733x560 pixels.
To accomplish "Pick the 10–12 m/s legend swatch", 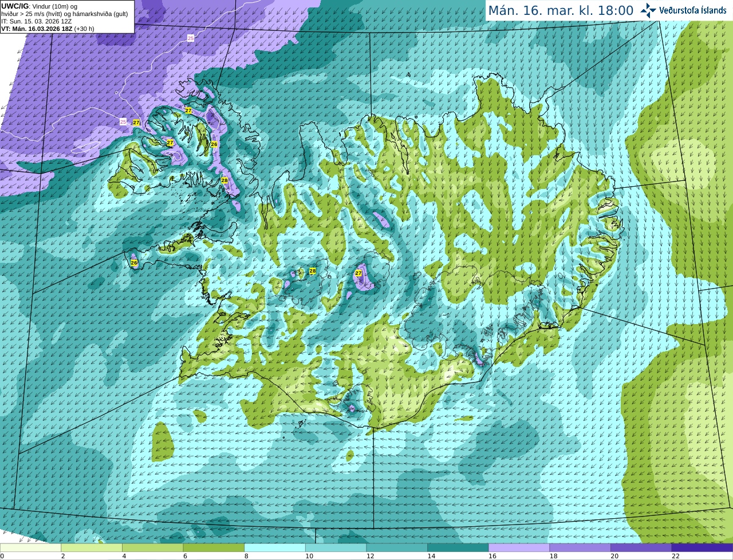I will (x=336, y=547).
